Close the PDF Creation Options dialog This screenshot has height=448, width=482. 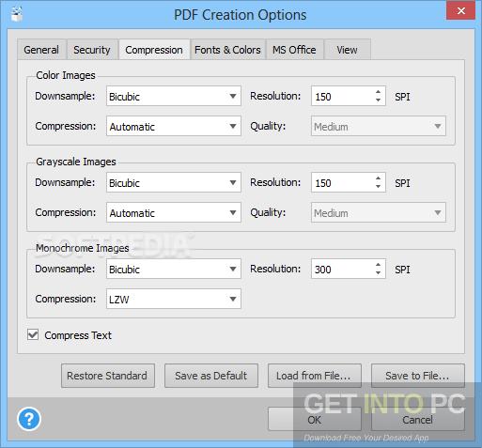(x=460, y=11)
